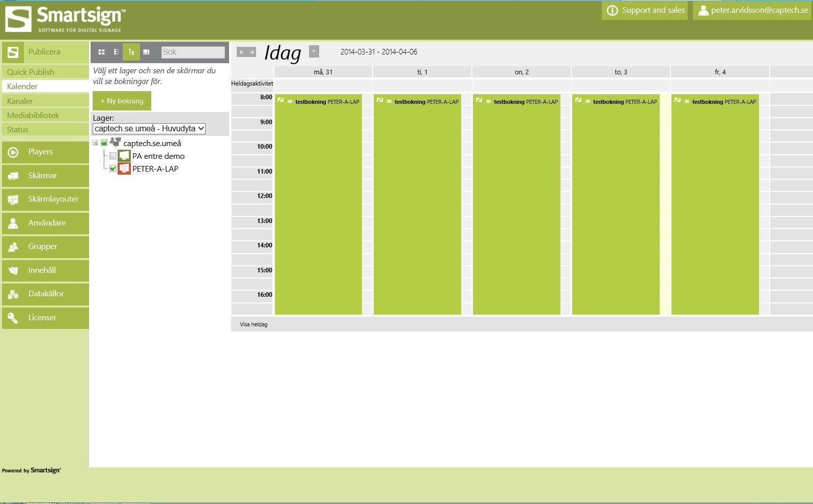Viewport: 813px width, 504px height.
Task: Click the captech.se.umeå group icon
Action: 116,143
